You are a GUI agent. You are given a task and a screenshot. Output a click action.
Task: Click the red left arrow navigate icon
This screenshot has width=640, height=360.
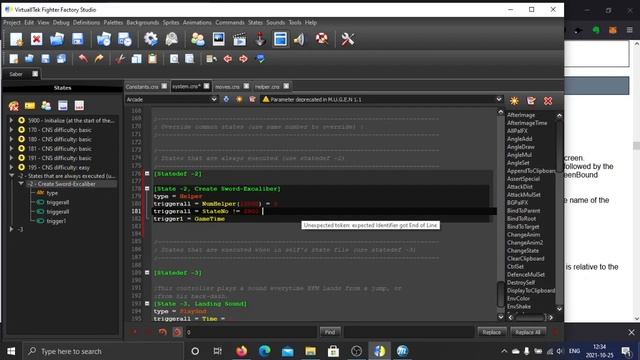click(x=227, y=59)
